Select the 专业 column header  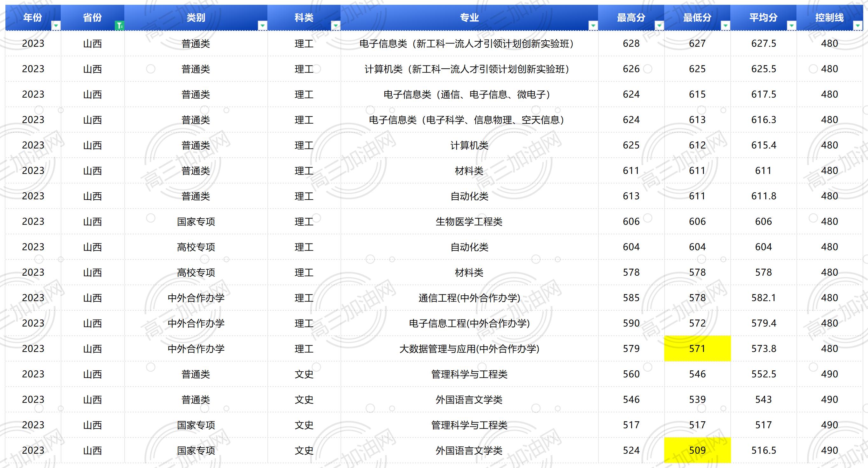(469, 17)
